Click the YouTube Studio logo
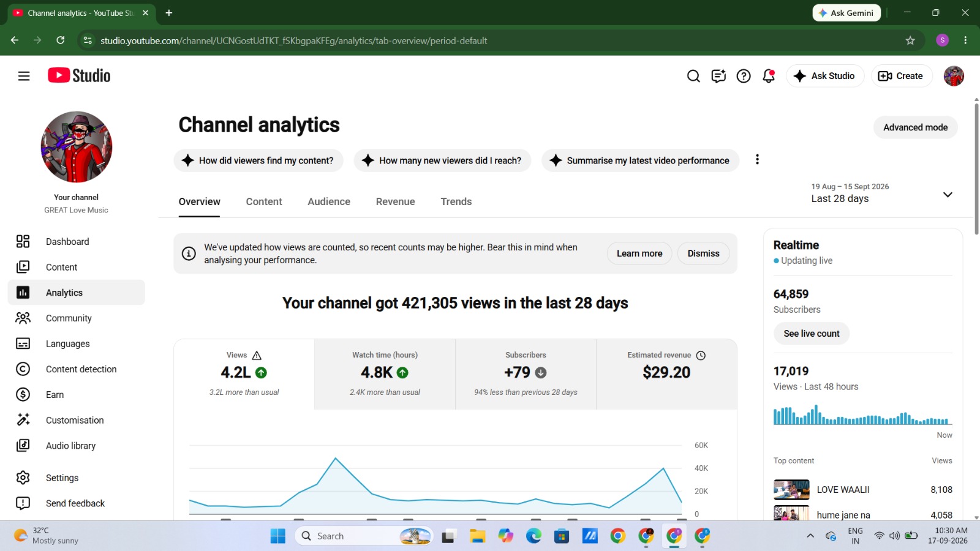The width and height of the screenshot is (980, 551). 79,75
